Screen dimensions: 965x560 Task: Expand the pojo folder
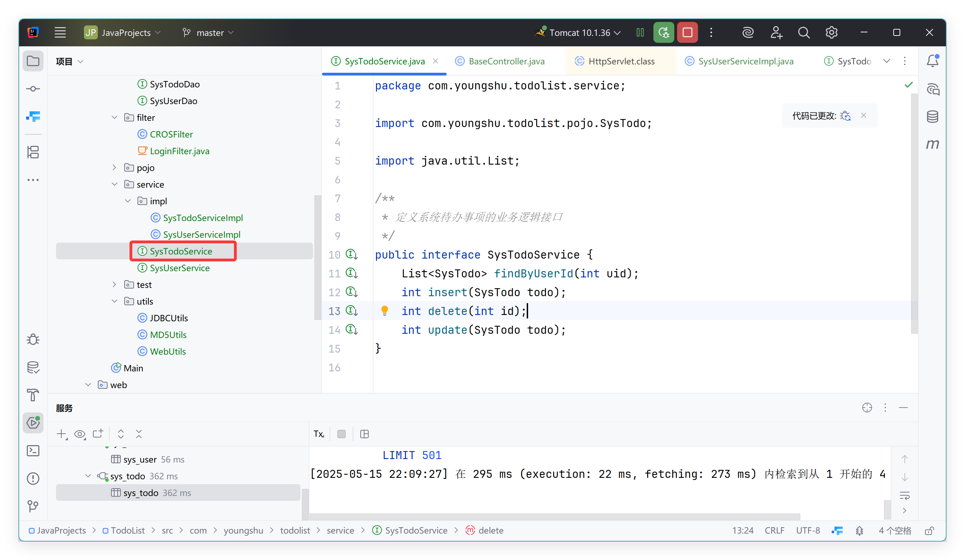[115, 168]
